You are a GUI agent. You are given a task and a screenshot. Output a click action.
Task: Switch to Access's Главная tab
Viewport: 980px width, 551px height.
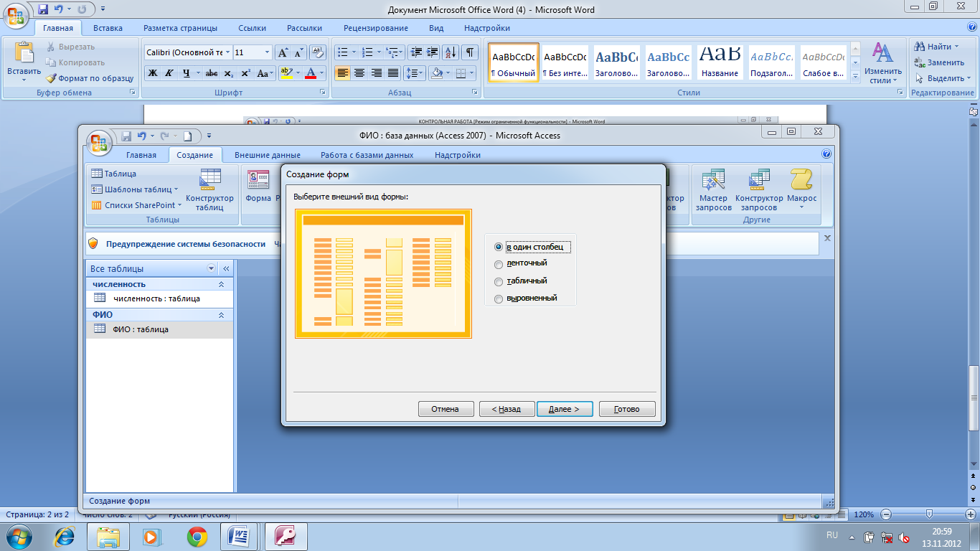(x=141, y=155)
